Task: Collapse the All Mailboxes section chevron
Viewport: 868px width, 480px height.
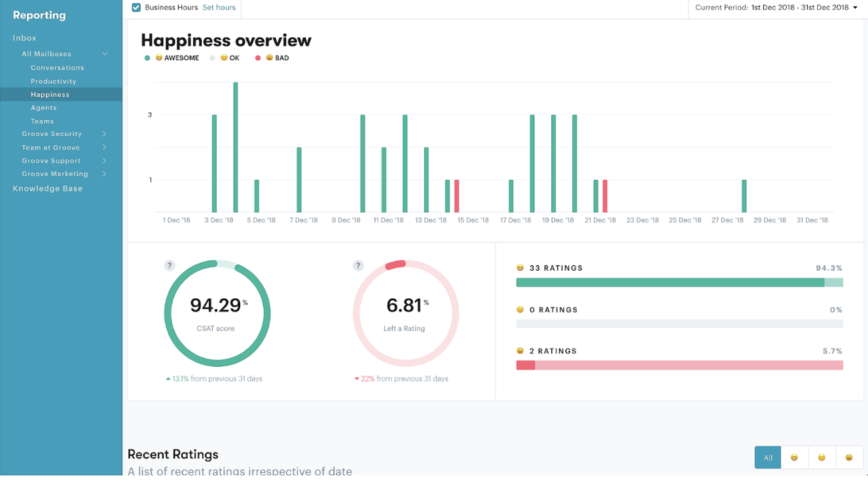Action: click(105, 54)
